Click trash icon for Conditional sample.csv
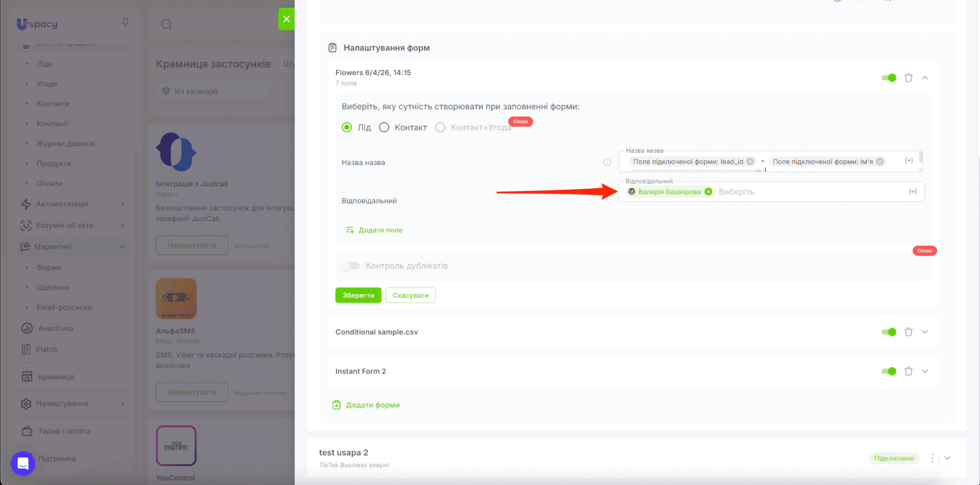980x485 pixels. [909, 332]
